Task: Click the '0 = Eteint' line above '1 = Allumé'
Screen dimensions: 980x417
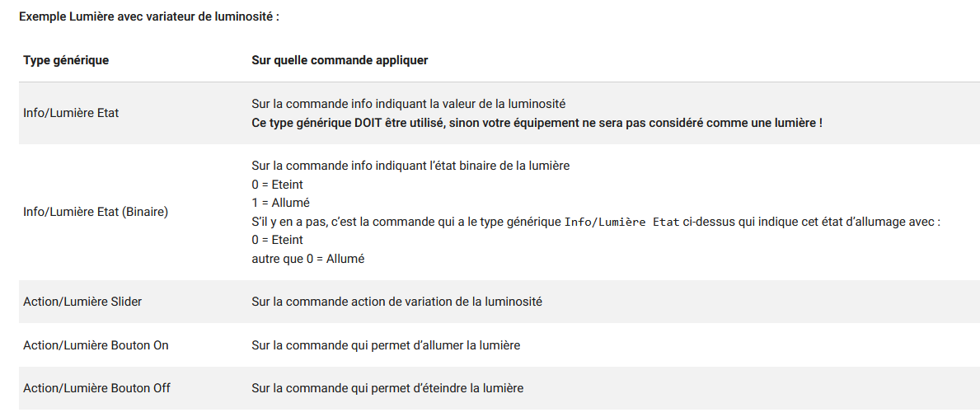Action: (277, 185)
